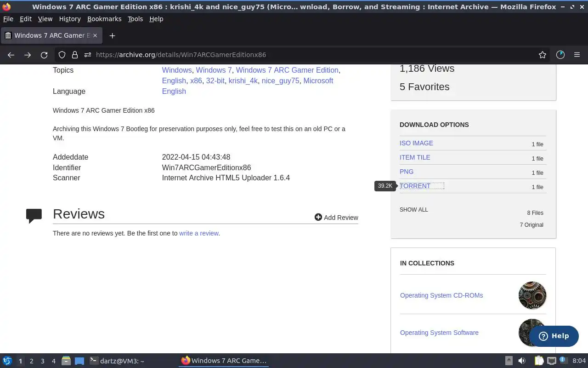Open the 32-bit topic link

click(x=215, y=80)
